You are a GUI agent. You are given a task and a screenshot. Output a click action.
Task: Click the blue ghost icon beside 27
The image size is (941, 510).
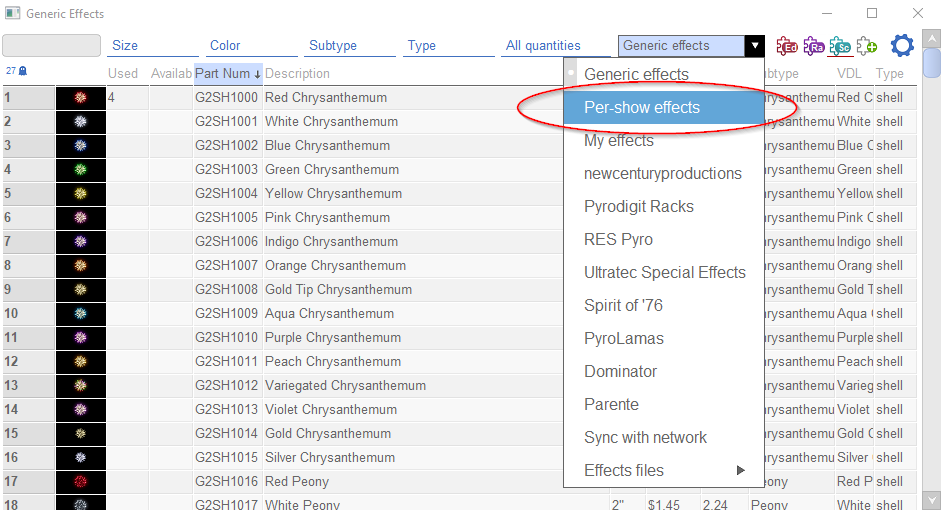point(23,71)
